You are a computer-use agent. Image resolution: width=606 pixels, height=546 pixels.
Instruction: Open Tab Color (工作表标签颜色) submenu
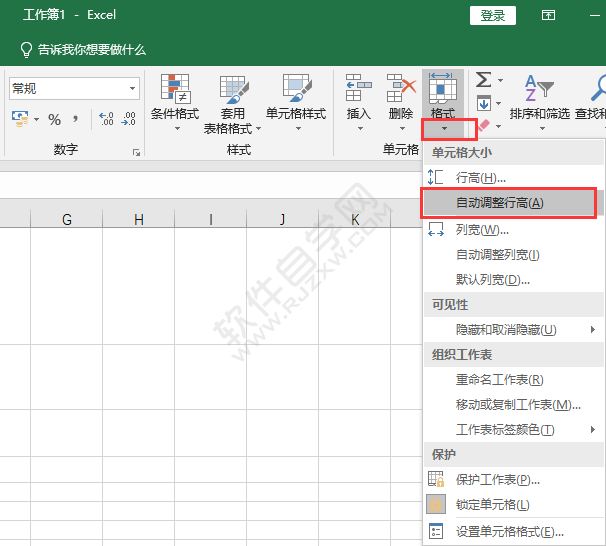(514, 429)
